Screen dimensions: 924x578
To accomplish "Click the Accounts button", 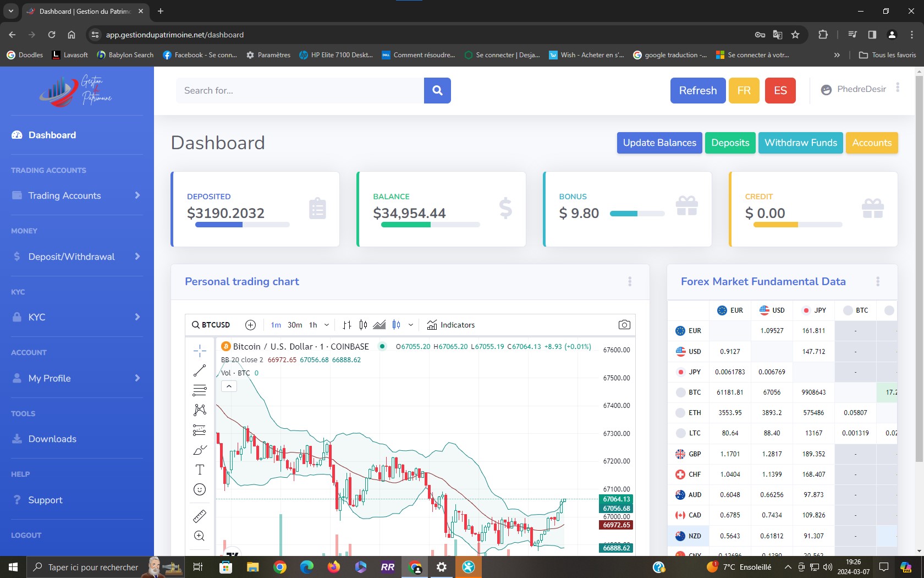I will (x=872, y=143).
